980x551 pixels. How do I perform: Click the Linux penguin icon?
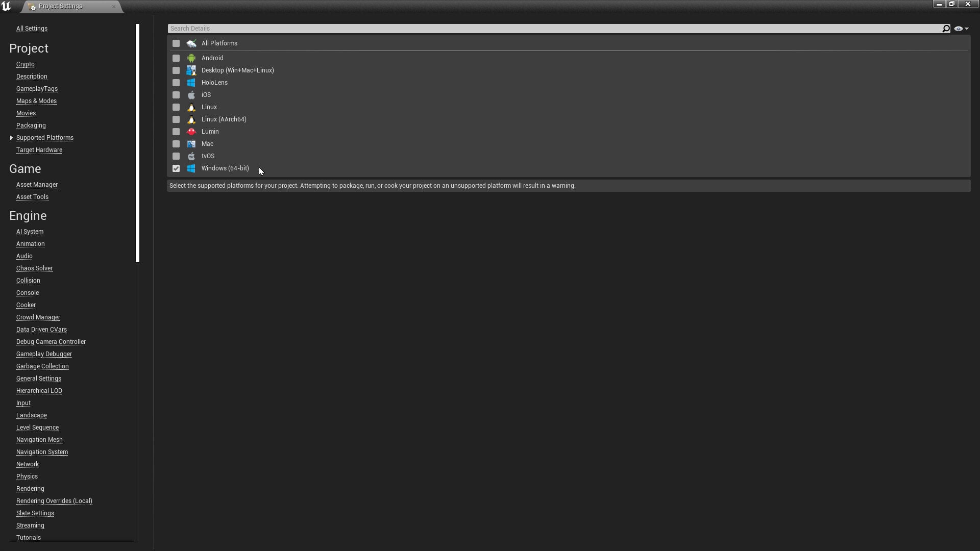coord(191,107)
